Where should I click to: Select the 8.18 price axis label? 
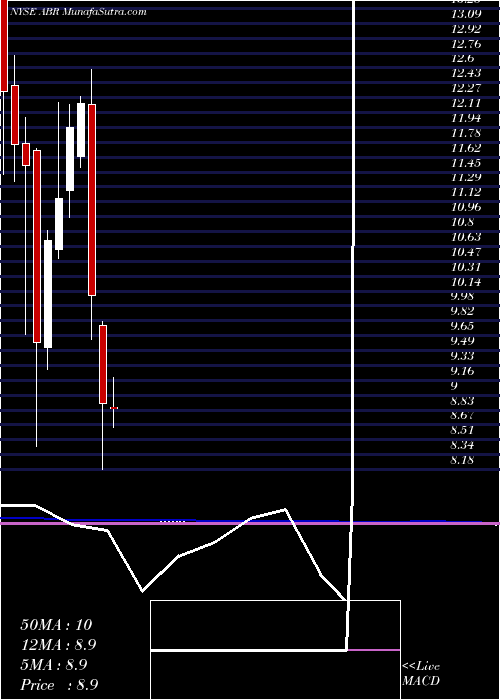[462, 460]
